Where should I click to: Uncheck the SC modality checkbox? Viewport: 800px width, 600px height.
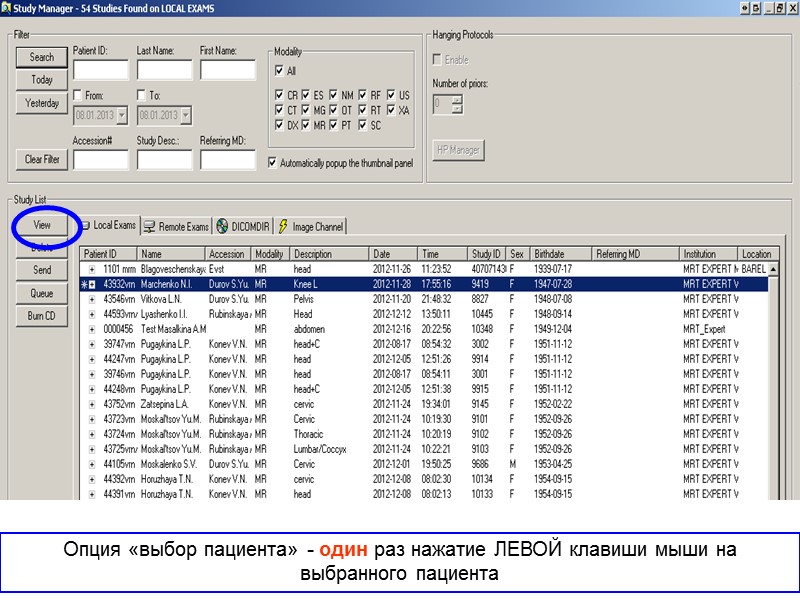click(362, 125)
